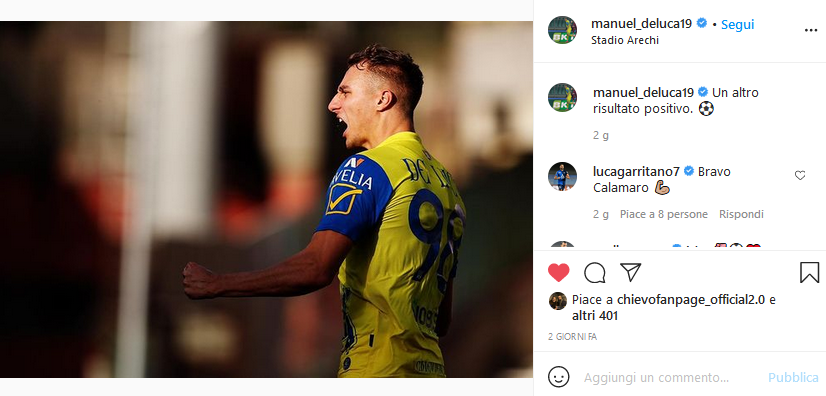Save post with bookmark icon

[x=809, y=273]
